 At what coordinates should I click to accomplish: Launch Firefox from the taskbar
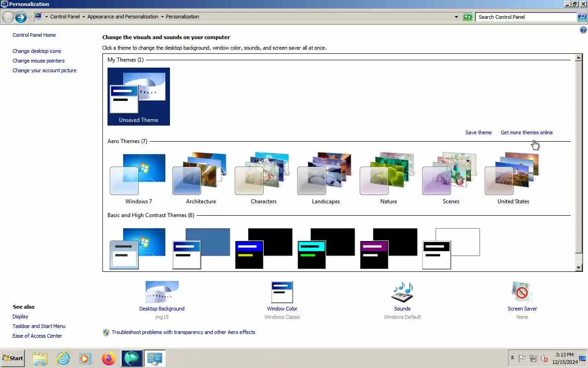click(x=108, y=358)
